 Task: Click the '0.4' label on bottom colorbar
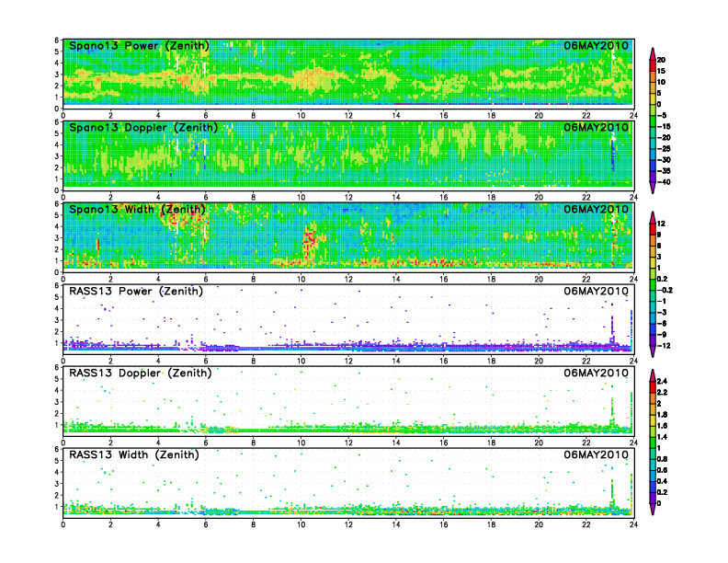(x=662, y=481)
